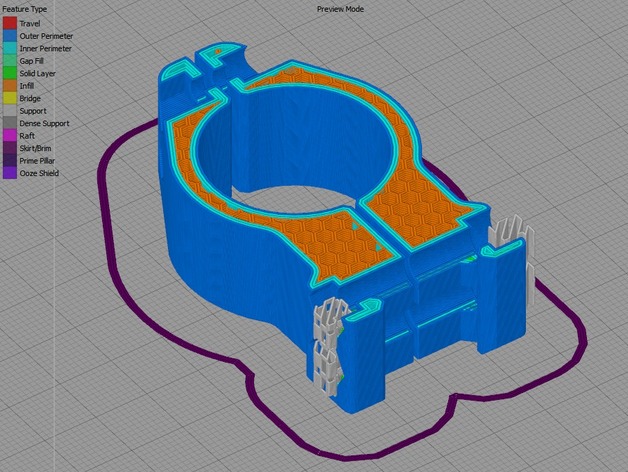Click the 'Gap Fill' legend label

(x=31, y=61)
